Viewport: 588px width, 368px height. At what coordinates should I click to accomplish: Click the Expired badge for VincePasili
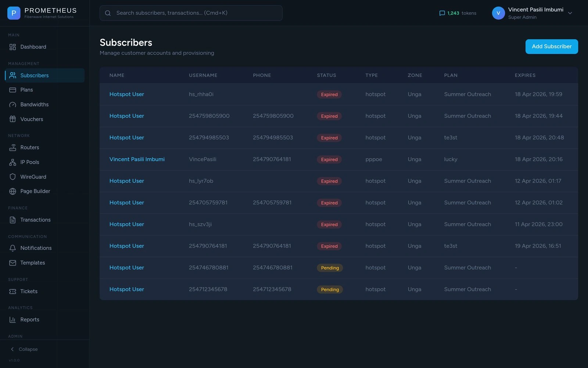click(329, 160)
